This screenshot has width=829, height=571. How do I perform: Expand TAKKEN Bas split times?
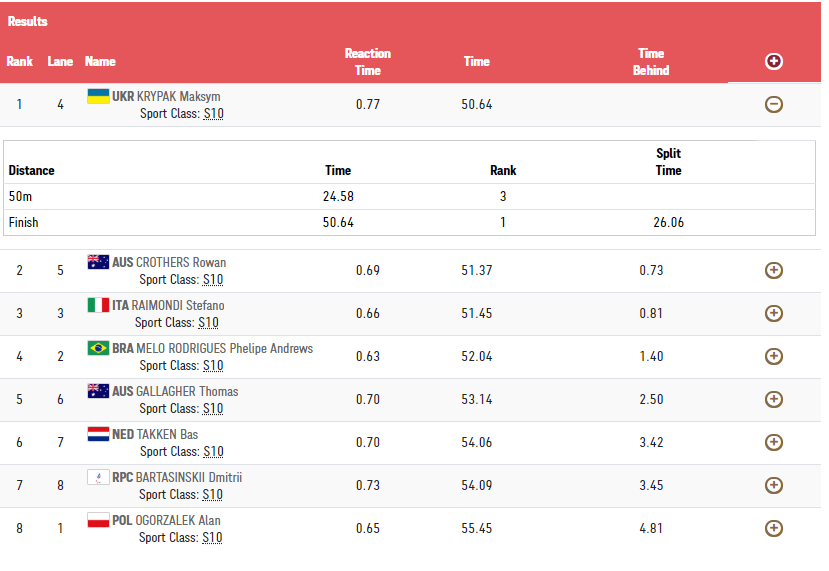(773, 442)
